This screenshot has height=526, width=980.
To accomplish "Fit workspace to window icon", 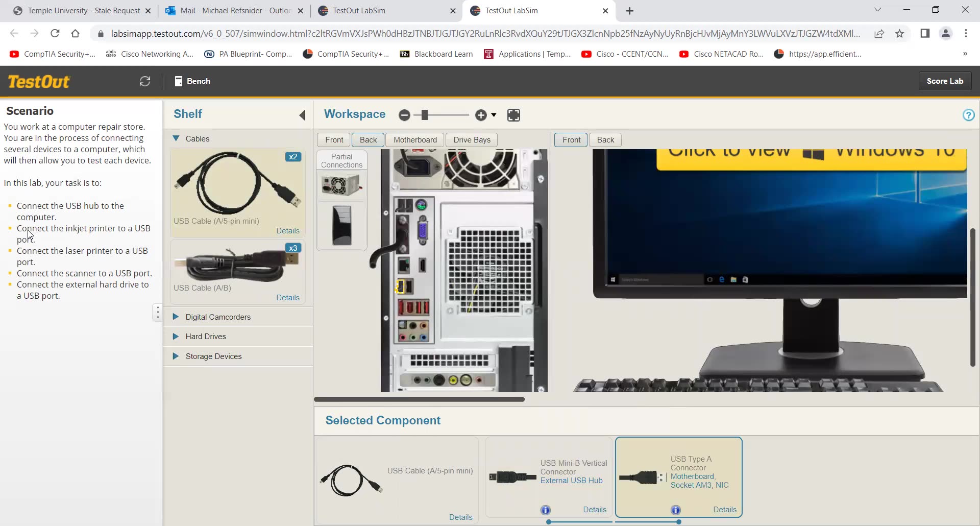I will [513, 115].
